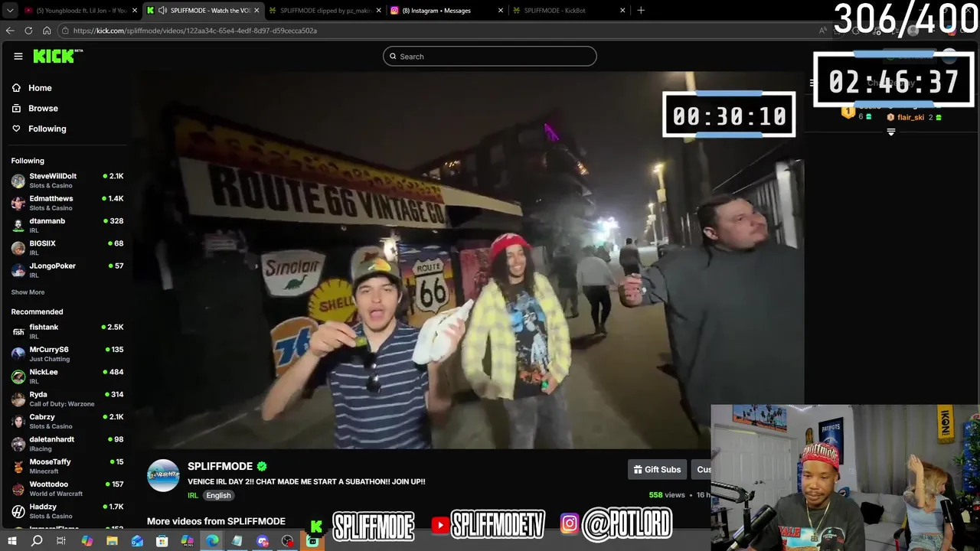980x551 pixels.
Task: Click MooseTaffy channel avatar
Action: tap(18, 466)
